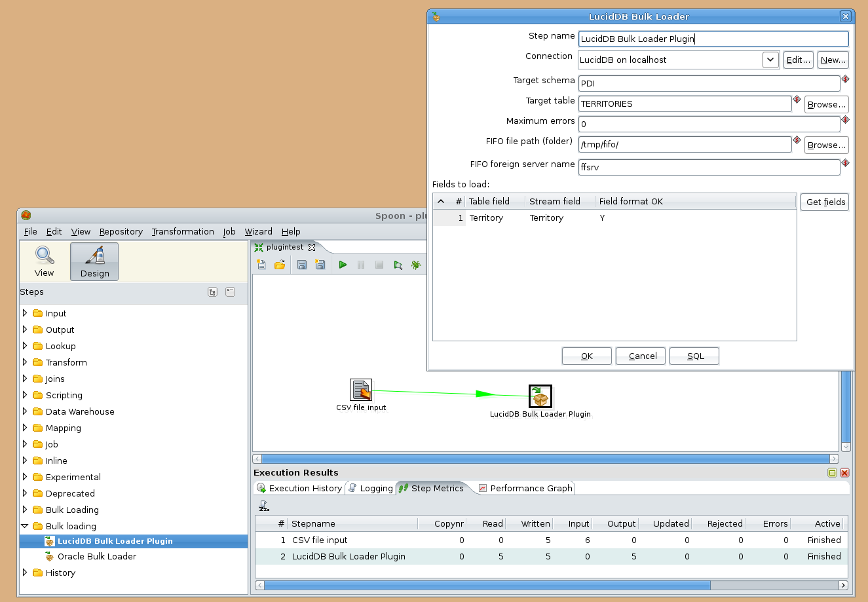Expand the Scripting steps folder

[x=25, y=395]
